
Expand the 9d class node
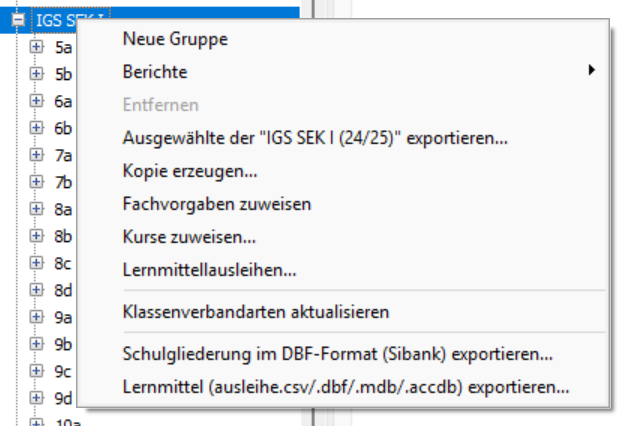[x=37, y=397]
